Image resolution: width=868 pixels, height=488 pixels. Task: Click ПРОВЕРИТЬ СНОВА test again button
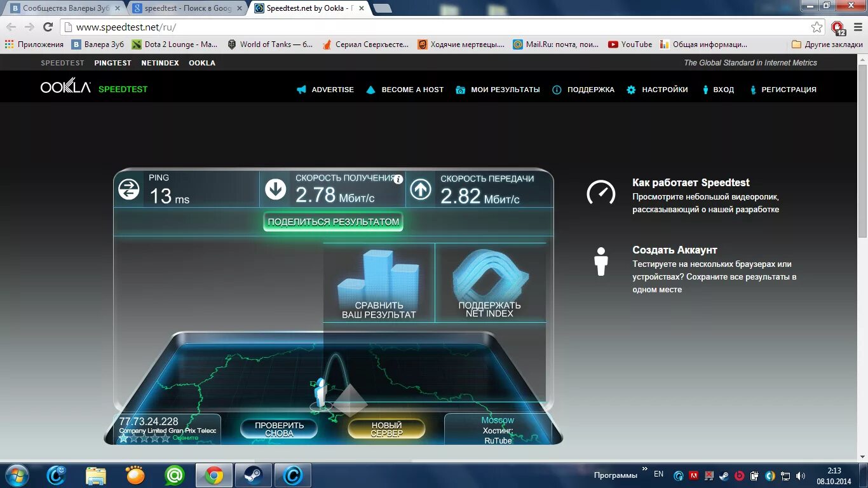pos(279,429)
